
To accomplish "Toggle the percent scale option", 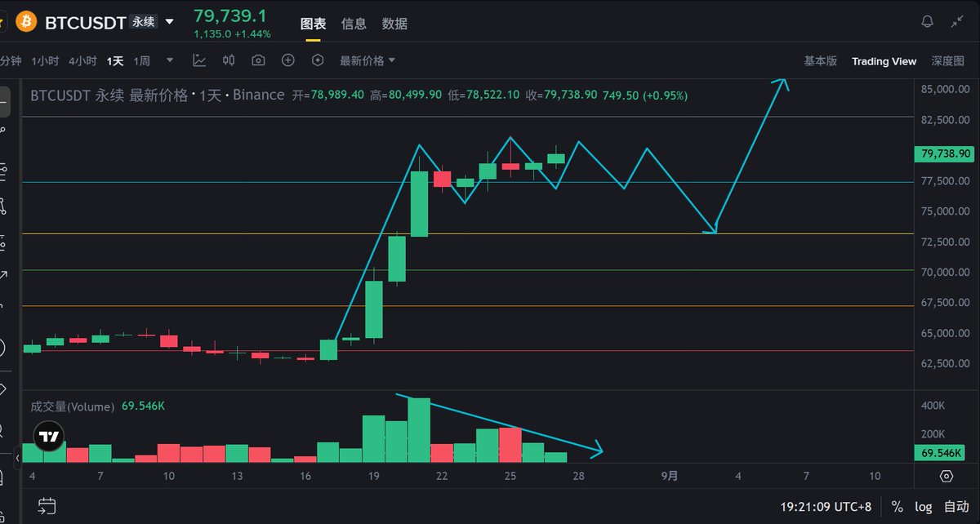I will [x=898, y=506].
